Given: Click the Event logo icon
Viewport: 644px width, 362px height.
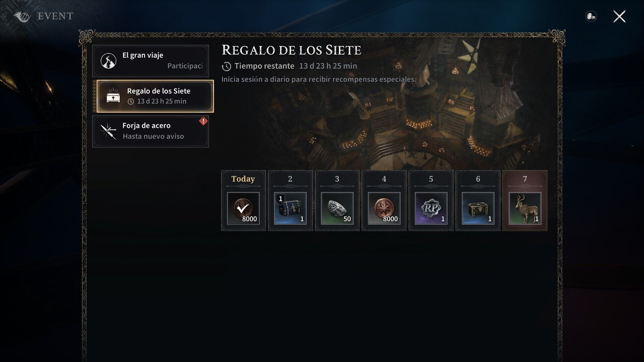Looking at the screenshot, I should [22, 16].
